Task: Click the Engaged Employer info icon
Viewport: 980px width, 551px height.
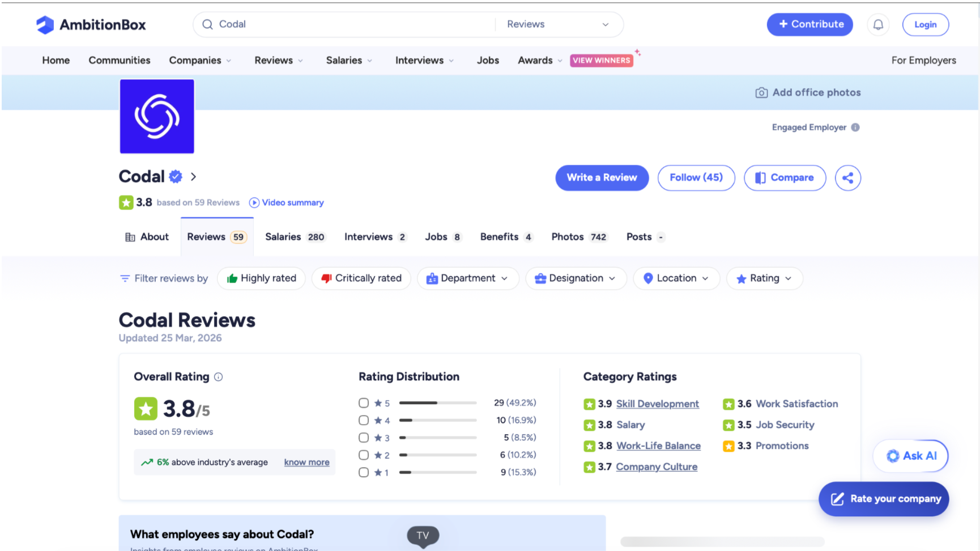Action: click(x=855, y=128)
